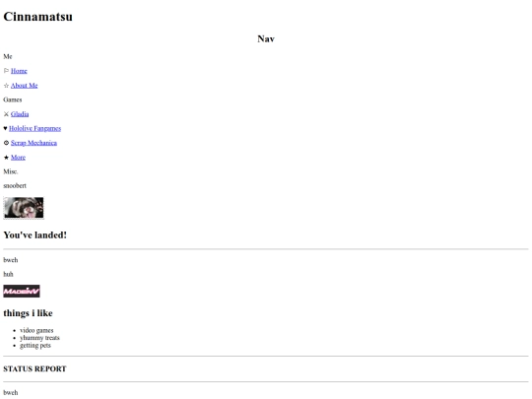532x399 pixels.
Task: Click the Nav heading
Action: 266,38
